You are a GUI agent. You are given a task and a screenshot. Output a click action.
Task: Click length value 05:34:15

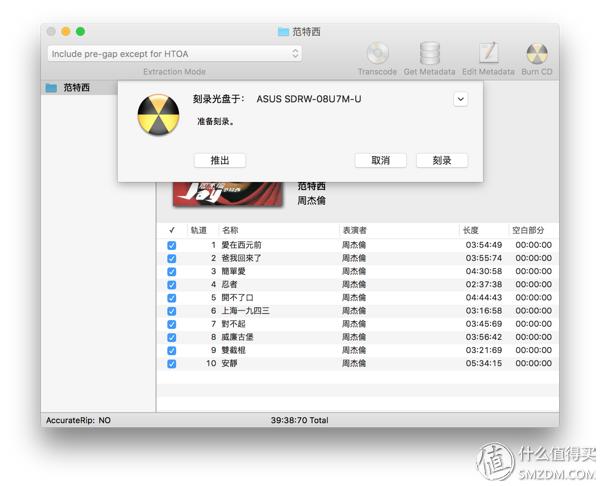[x=484, y=363]
